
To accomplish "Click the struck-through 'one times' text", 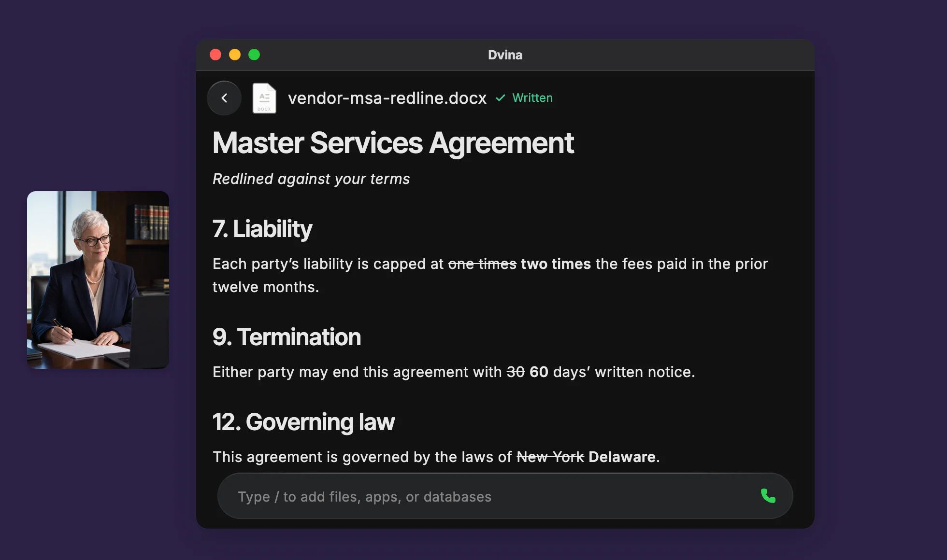I will pyautogui.click(x=482, y=264).
